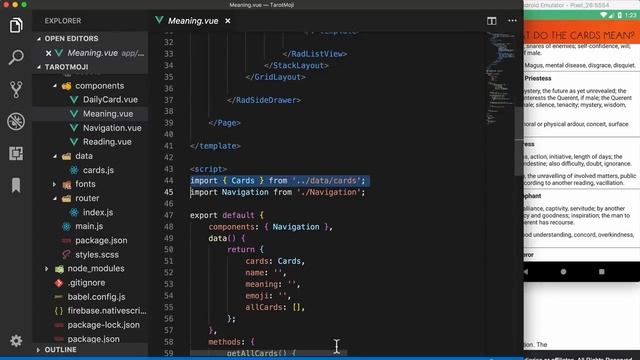Image resolution: width=640 pixels, height=360 pixels.
Task: Click the Vue icon next to Navigation.vue
Action: 74,128
